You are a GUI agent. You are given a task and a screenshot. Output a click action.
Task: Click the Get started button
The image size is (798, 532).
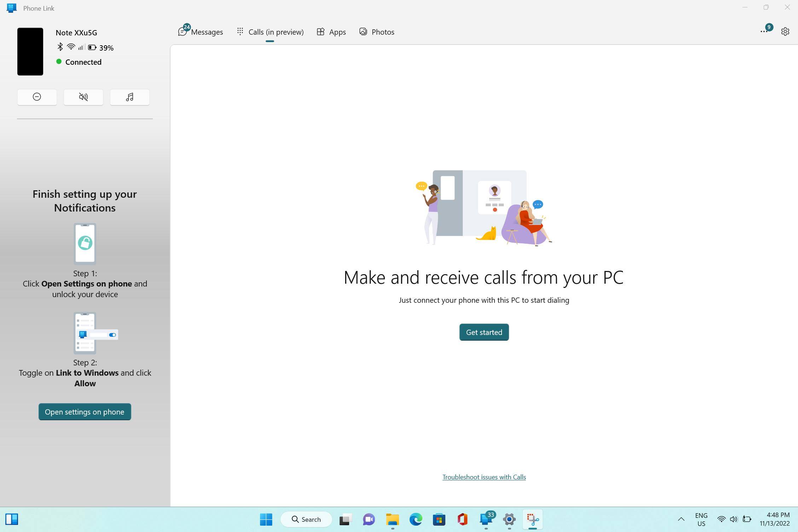point(484,332)
